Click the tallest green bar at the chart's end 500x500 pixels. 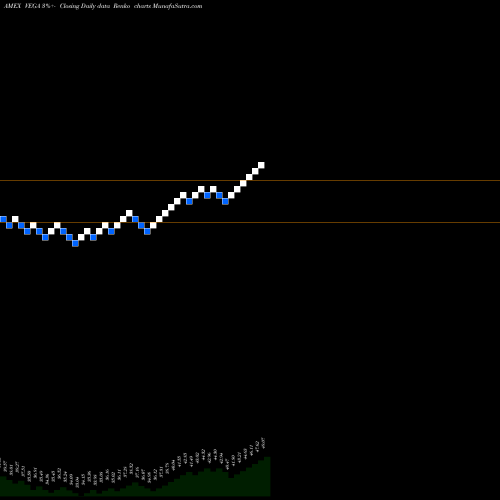(267, 476)
